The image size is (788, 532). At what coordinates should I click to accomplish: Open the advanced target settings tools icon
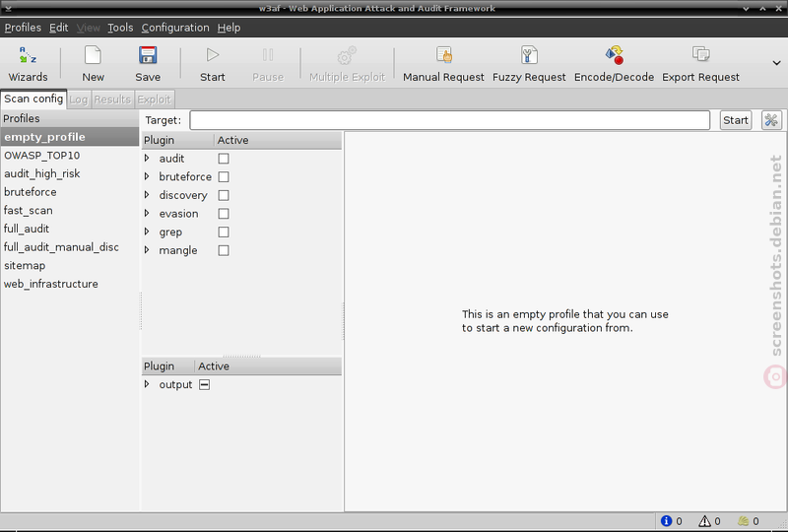(771, 120)
